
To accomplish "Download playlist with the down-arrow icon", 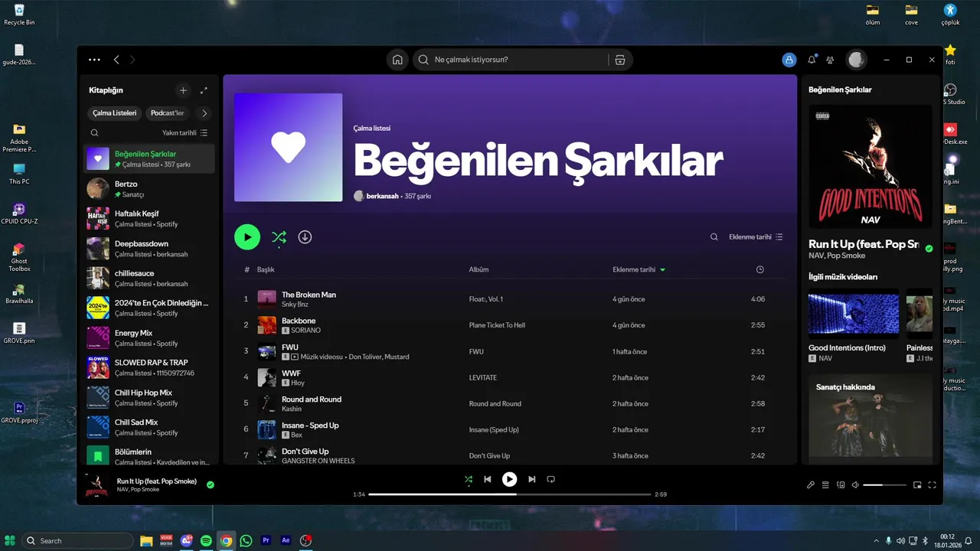I will pos(305,237).
